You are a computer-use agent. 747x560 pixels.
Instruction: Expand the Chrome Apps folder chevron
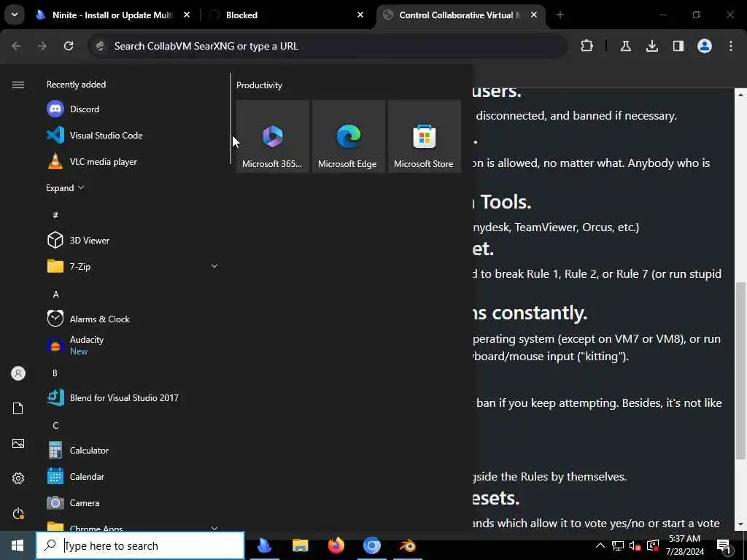(x=214, y=528)
